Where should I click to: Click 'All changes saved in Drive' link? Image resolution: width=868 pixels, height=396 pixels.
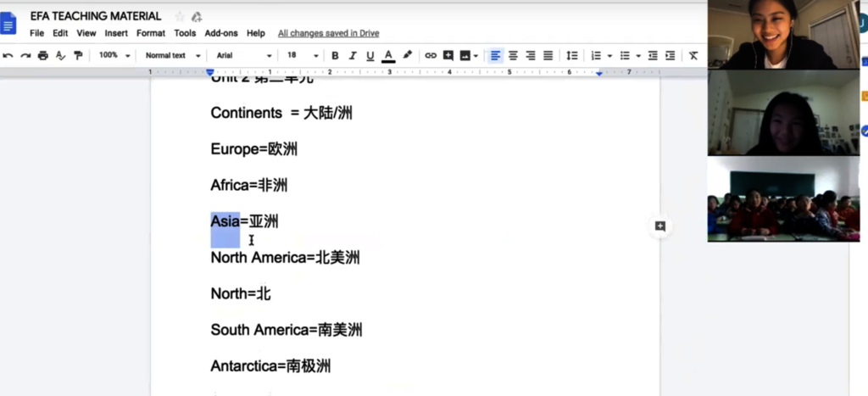328,33
